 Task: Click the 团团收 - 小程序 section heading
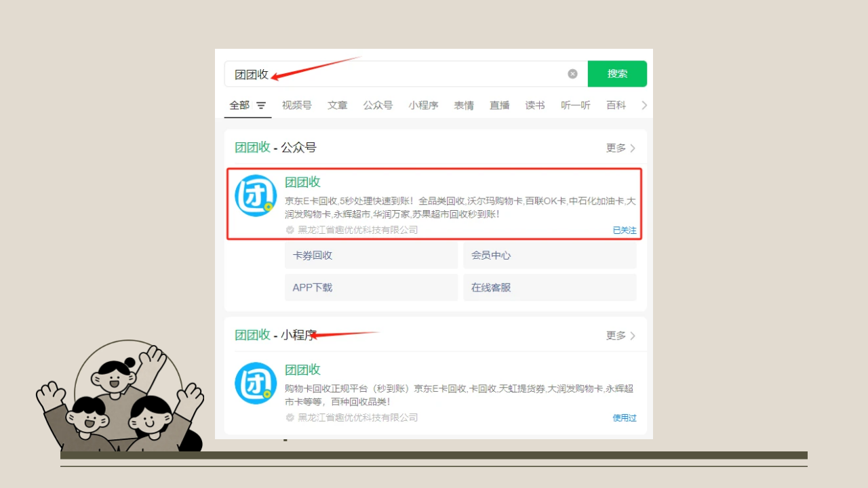click(x=275, y=335)
